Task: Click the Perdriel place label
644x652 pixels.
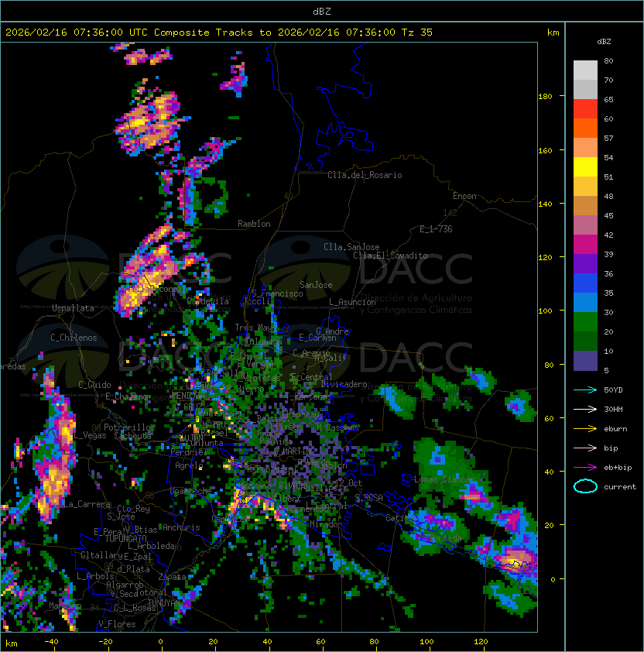Action: 189,451
